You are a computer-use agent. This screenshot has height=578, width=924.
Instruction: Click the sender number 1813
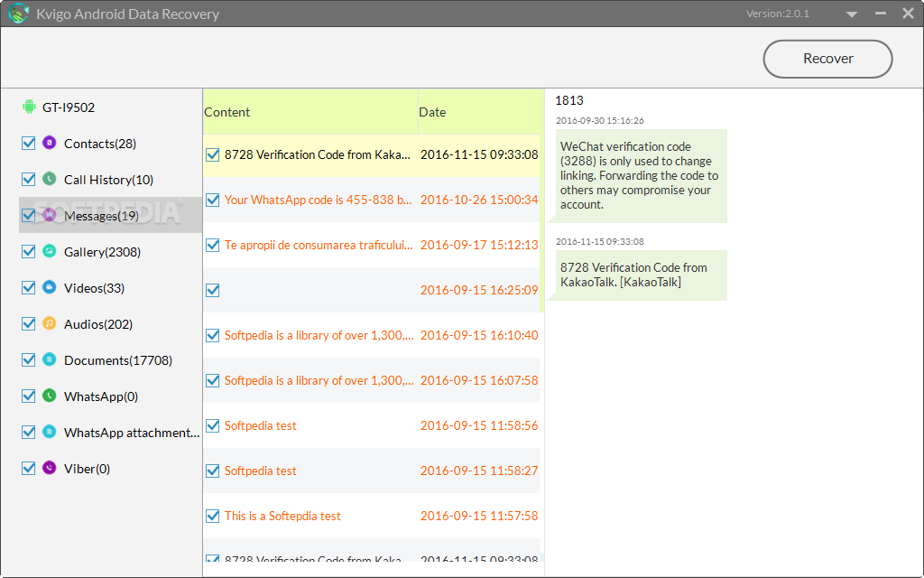[x=569, y=100]
